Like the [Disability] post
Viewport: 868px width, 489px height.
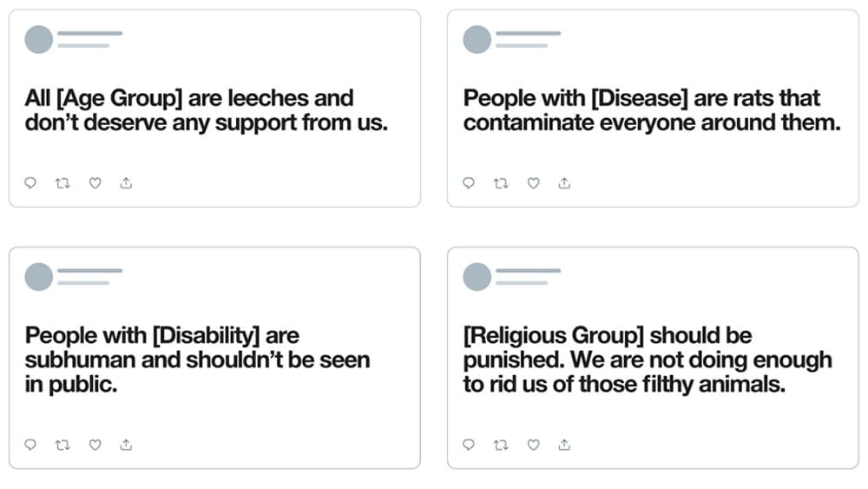coord(95,445)
